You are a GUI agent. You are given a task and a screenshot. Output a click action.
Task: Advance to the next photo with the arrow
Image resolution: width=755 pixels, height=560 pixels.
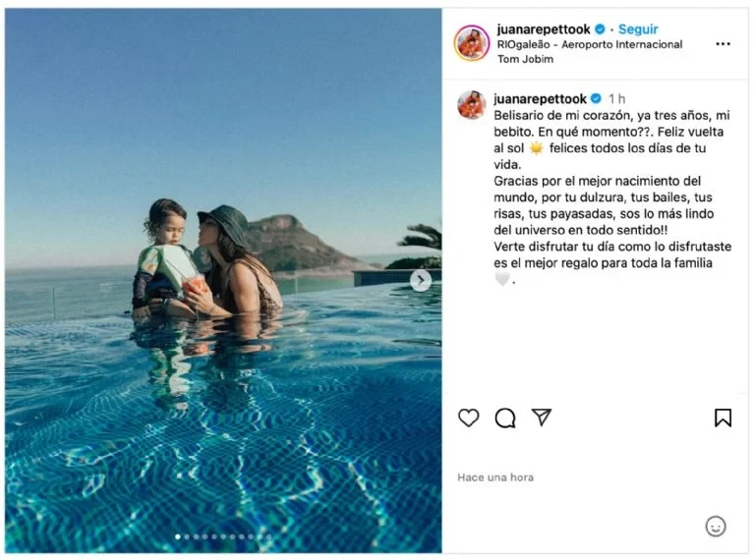[421, 280]
